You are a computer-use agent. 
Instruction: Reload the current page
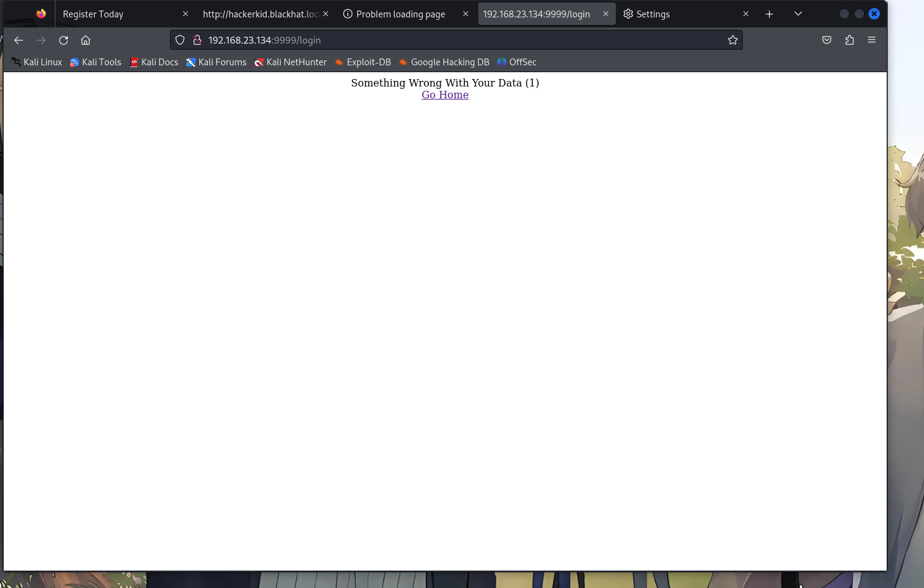(64, 40)
